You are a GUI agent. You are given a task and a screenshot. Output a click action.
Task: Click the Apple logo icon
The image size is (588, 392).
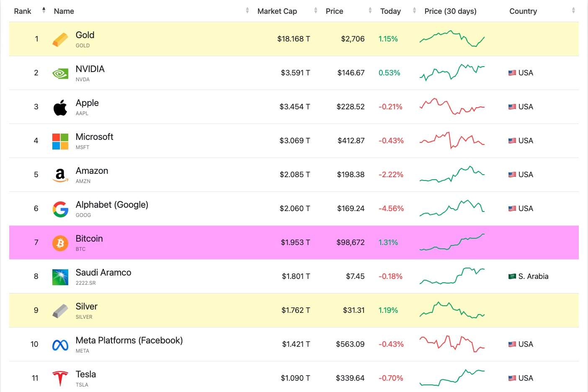pyautogui.click(x=60, y=108)
